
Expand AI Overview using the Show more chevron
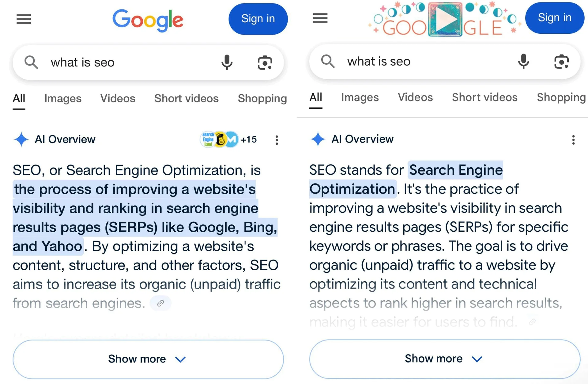tap(180, 359)
